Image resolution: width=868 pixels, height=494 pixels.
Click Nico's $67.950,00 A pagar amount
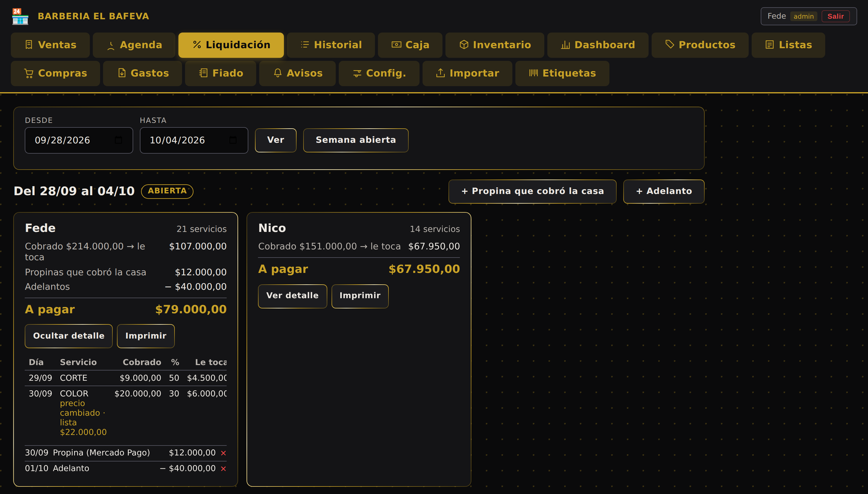pyautogui.click(x=424, y=269)
